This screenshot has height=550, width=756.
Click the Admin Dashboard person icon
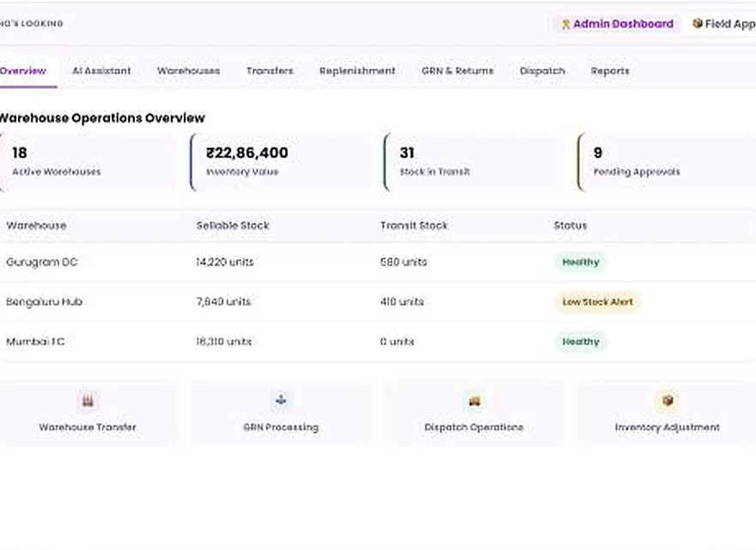(x=566, y=24)
